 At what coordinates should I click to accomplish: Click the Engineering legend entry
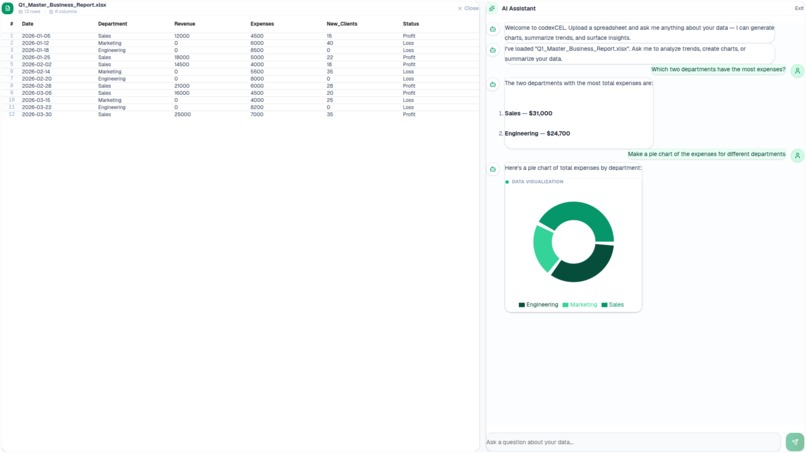538,305
